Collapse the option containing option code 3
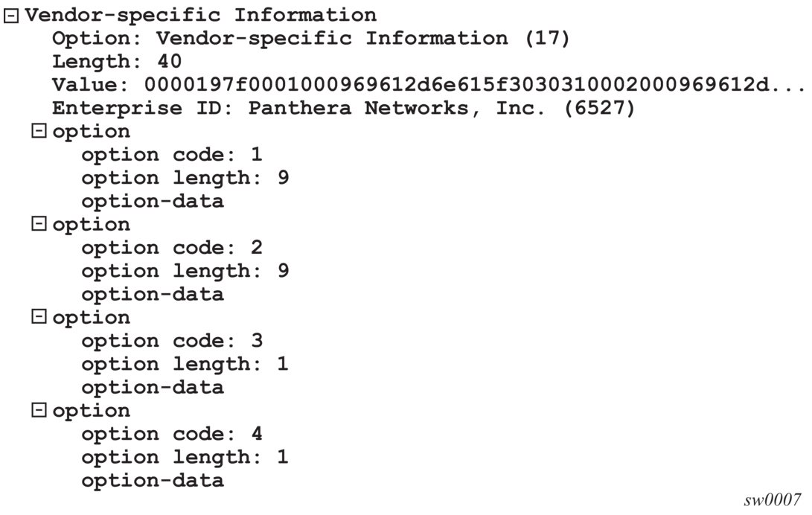Viewport: 812px width, 515px height. pos(39,318)
